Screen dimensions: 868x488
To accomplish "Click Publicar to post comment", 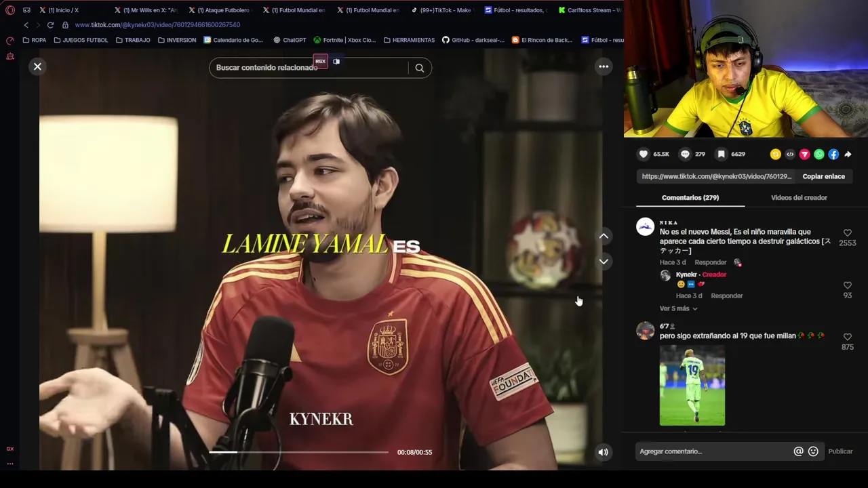I will (840, 451).
